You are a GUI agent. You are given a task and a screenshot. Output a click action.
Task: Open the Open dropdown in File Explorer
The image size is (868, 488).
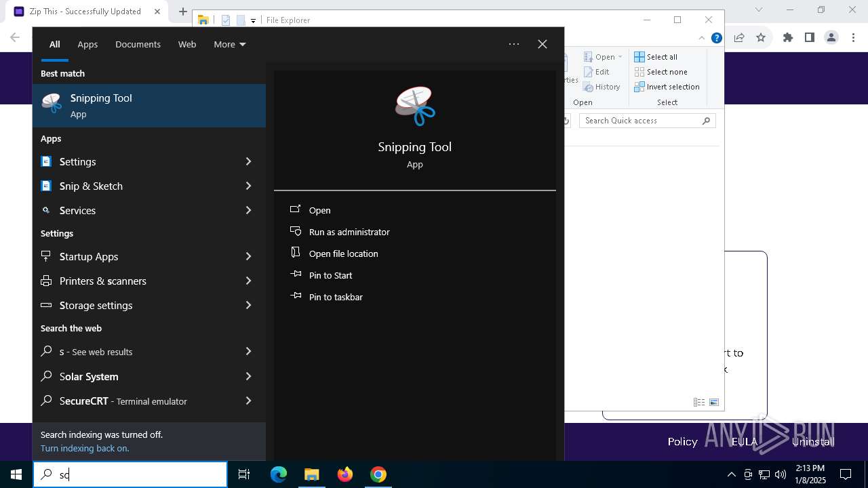click(x=603, y=57)
